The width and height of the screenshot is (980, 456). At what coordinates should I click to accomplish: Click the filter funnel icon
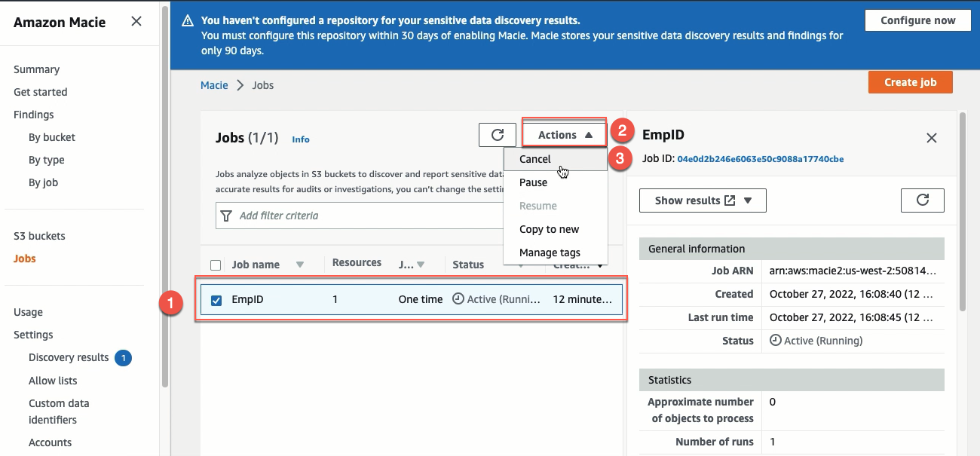click(x=226, y=216)
